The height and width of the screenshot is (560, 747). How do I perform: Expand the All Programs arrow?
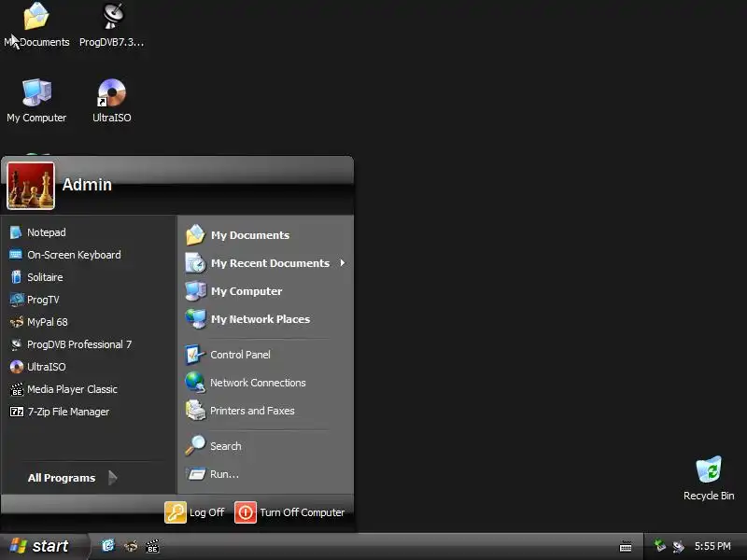113,478
